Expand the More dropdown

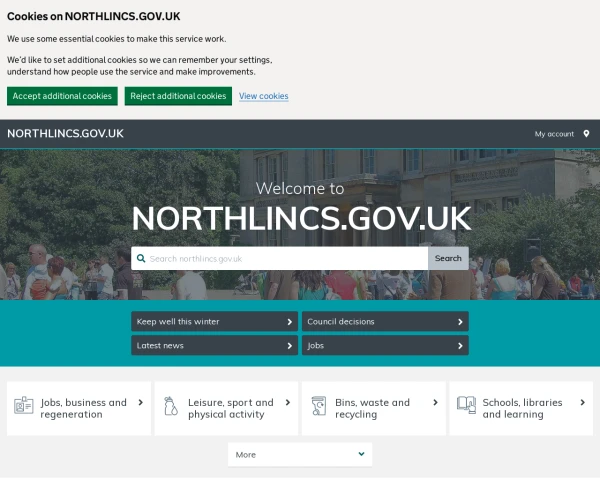(x=300, y=454)
